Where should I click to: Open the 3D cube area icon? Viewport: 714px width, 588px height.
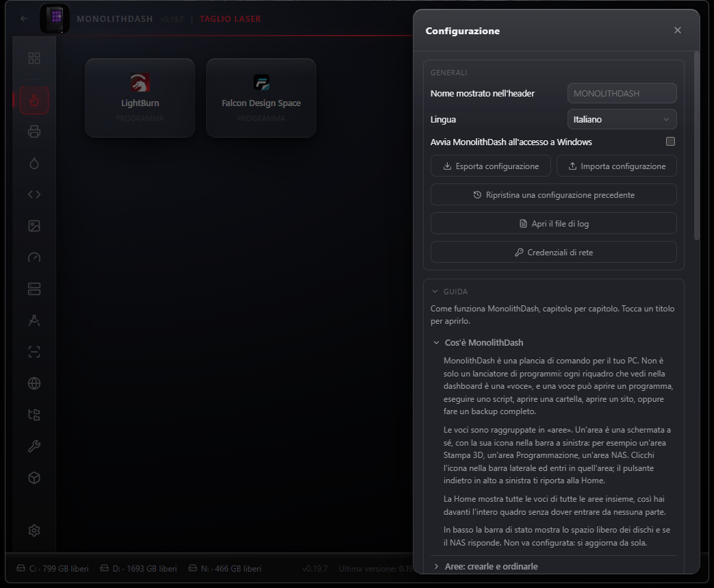pos(34,478)
